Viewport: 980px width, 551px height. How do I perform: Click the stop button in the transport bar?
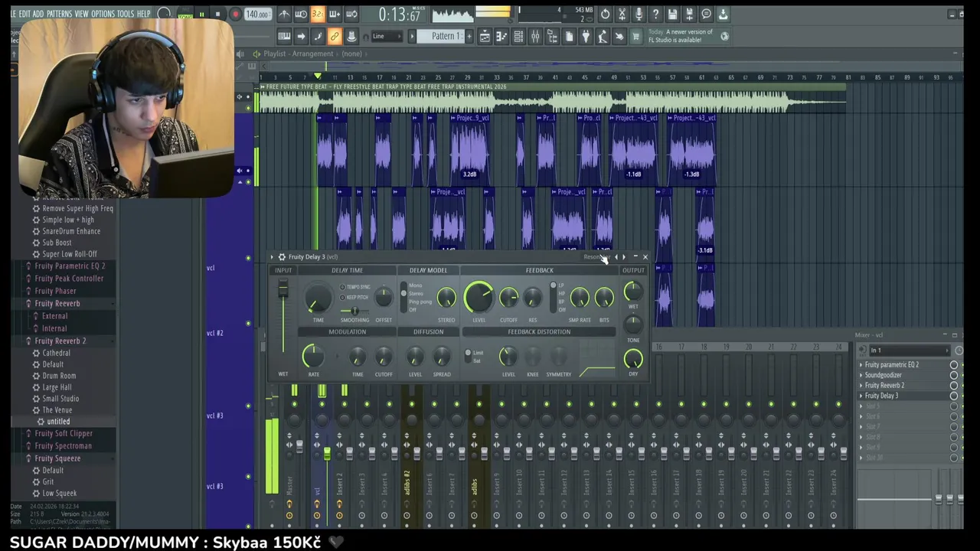(217, 14)
